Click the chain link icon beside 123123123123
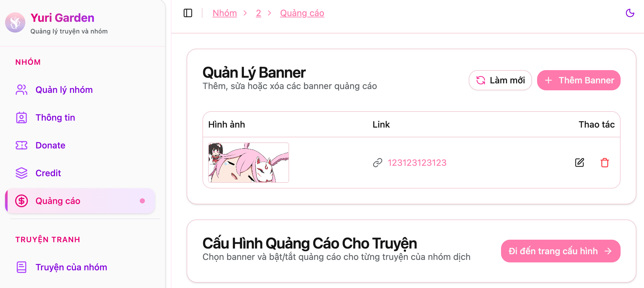Viewport: 644px width, 288px height. (x=378, y=163)
